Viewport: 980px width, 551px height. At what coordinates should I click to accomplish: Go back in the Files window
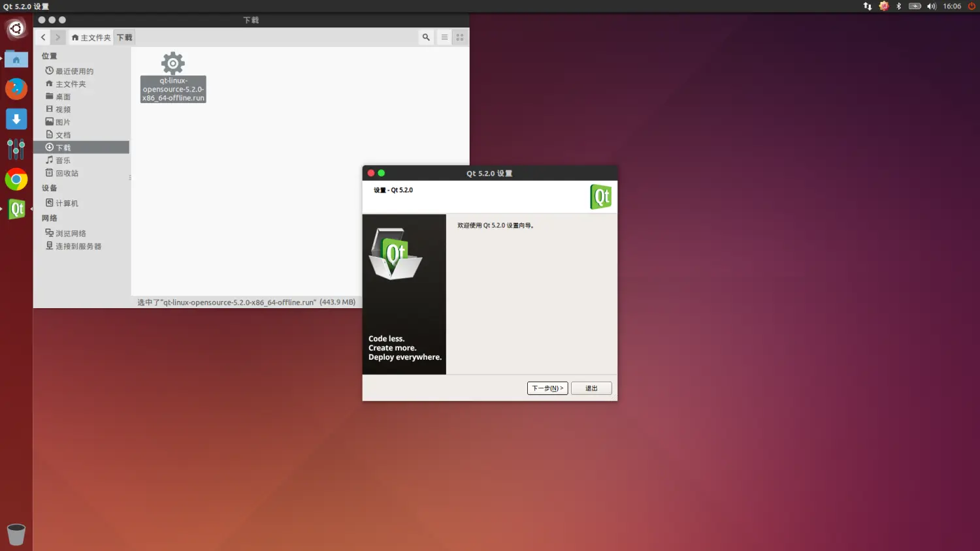tap(43, 37)
